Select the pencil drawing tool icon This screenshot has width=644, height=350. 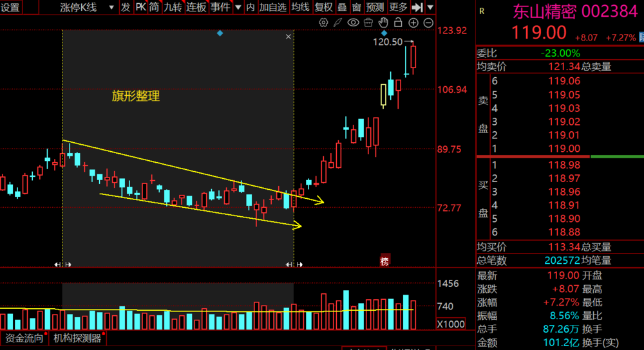[x=338, y=23]
